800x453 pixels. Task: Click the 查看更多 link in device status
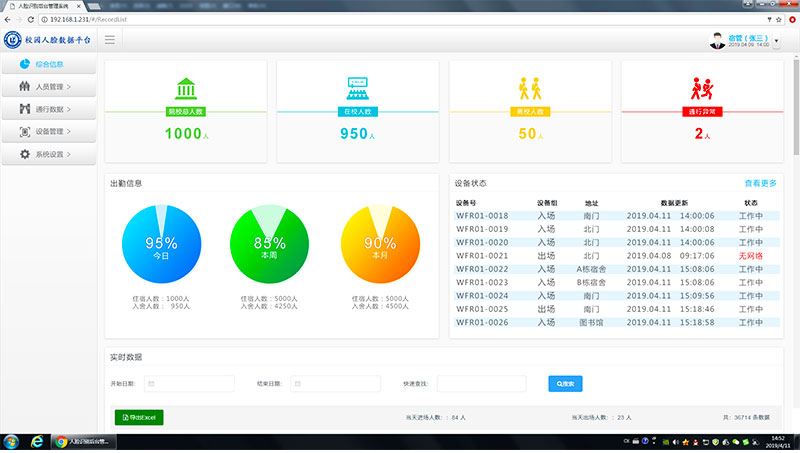pos(760,183)
